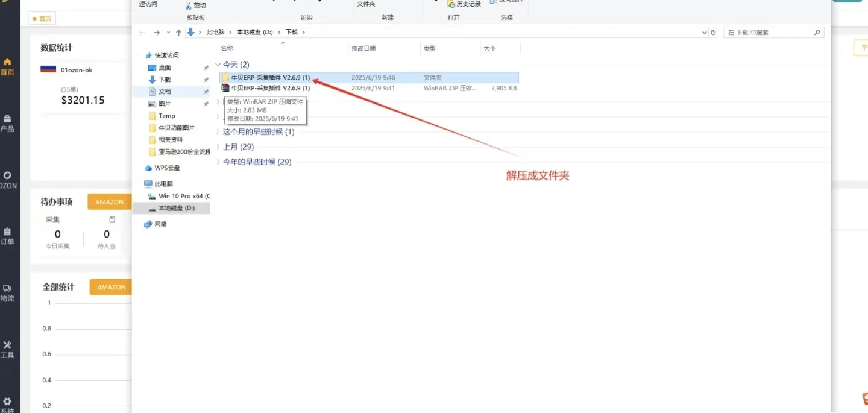Click the AMAZON button under 待办事项
Screen dimensions: 868x413
[x=109, y=201]
